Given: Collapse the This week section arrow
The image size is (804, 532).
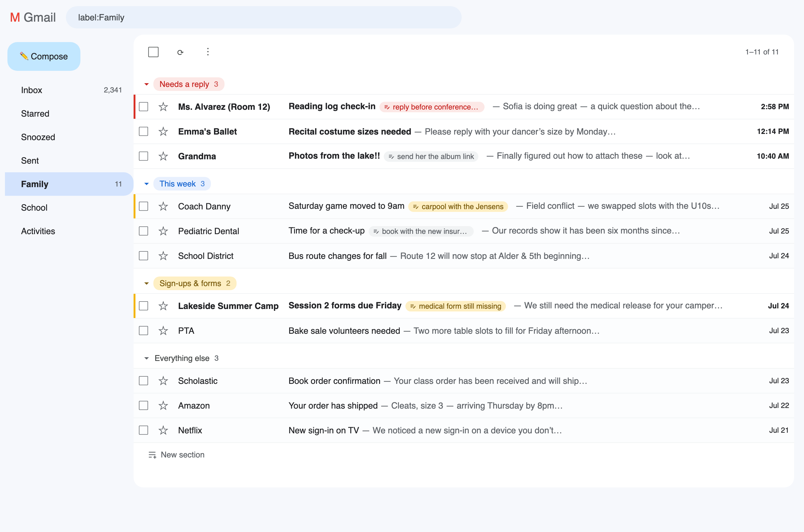Looking at the screenshot, I should pos(147,184).
